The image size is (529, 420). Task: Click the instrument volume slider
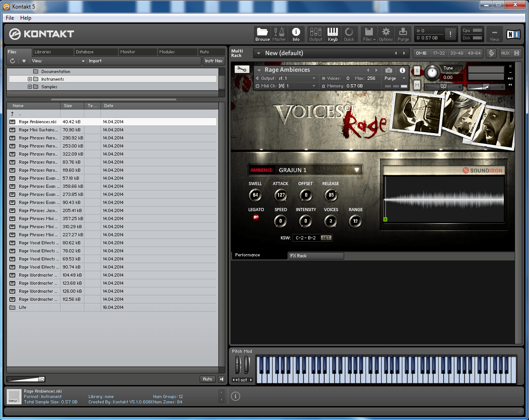[x=486, y=87]
